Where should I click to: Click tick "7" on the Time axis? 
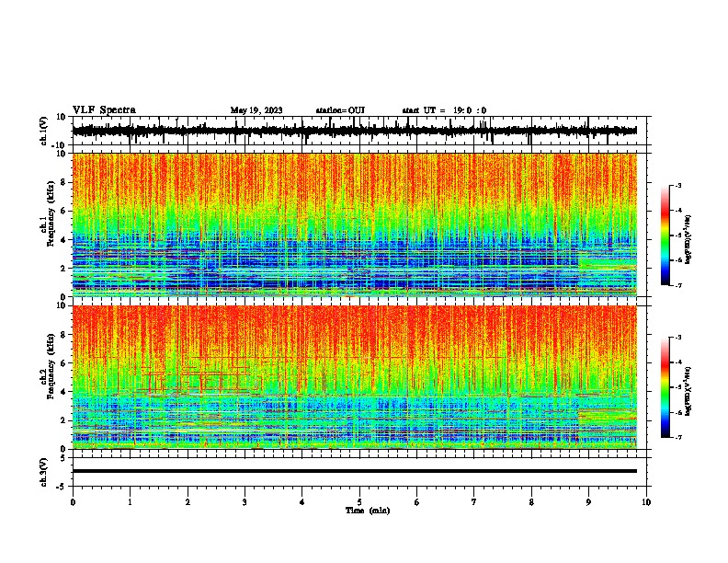click(x=474, y=502)
